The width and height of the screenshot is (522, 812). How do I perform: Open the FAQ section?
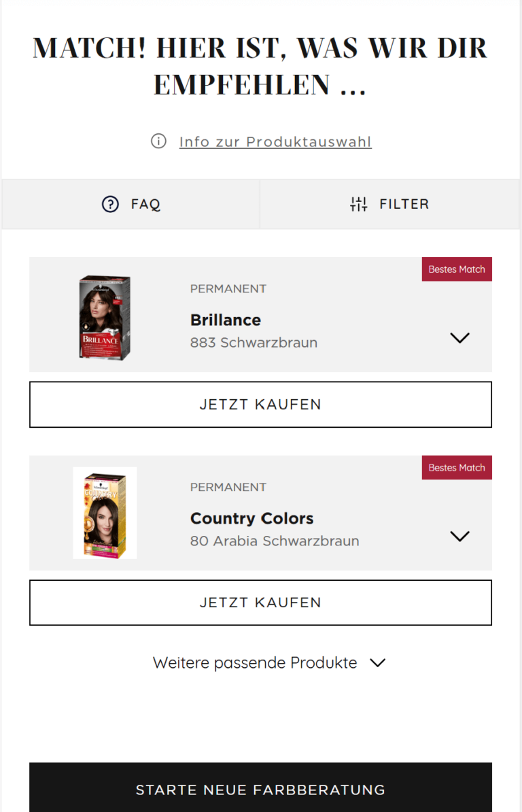(130, 204)
